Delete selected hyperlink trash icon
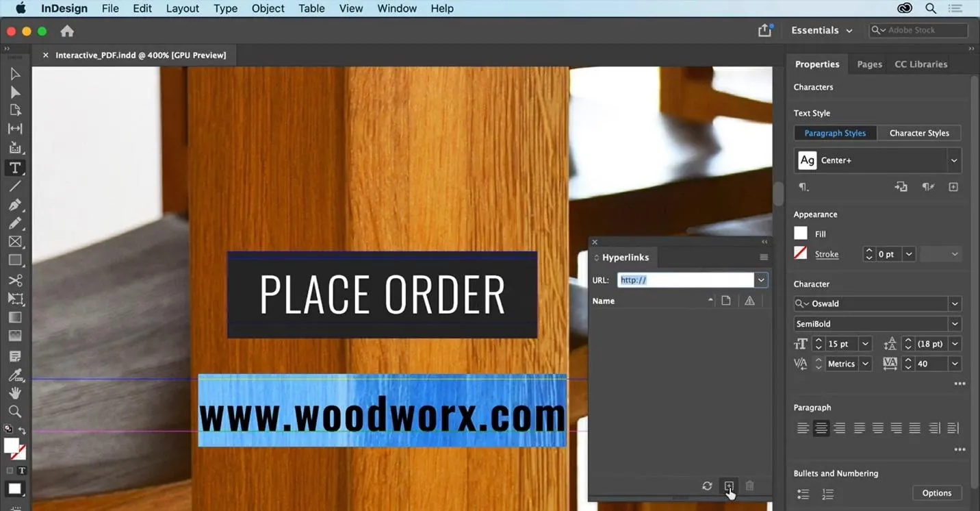 [750, 486]
